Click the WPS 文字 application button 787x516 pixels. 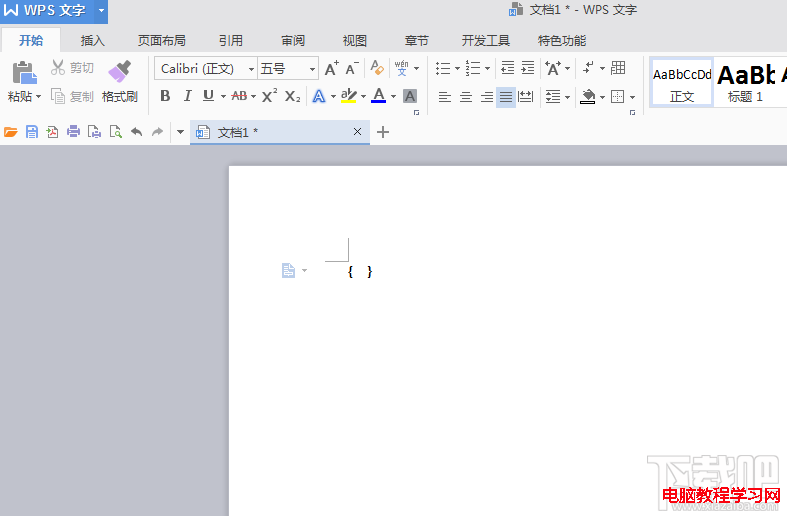coord(46,11)
